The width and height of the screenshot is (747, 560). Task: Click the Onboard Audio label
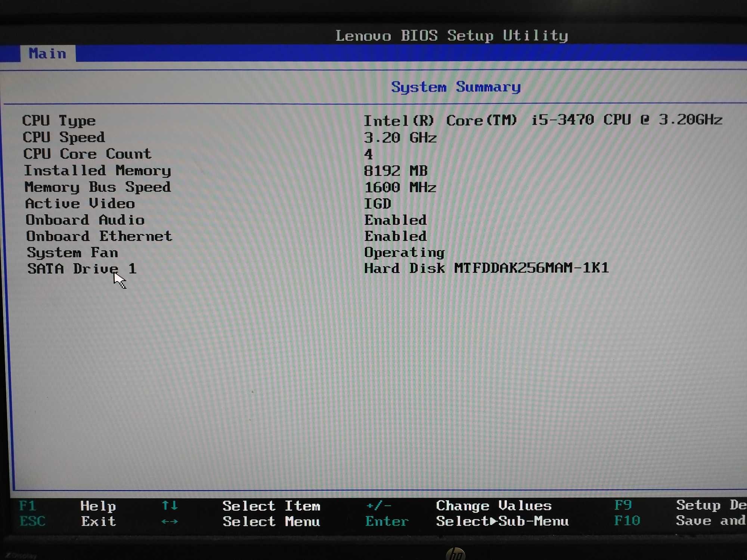(85, 220)
